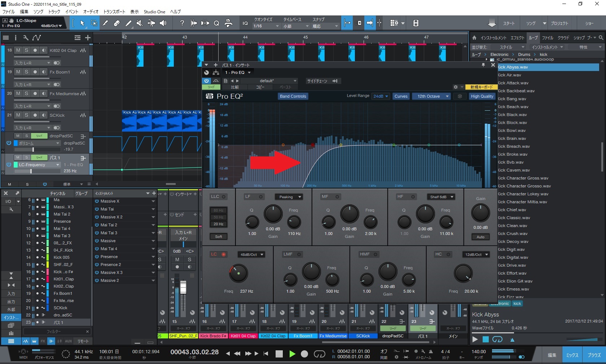Open Level Range 24dB dropdown

[381, 96]
